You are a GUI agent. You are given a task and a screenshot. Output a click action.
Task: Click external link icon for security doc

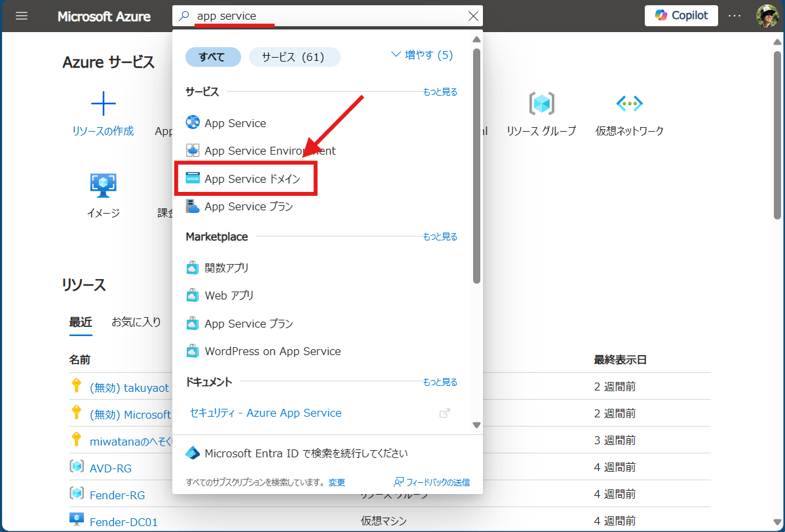click(x=444, y=413)
